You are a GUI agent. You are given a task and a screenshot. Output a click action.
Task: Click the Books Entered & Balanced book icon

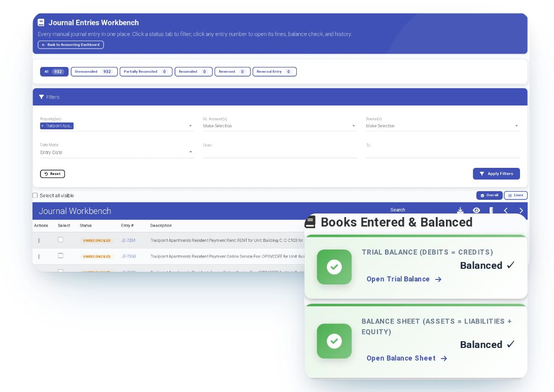tap(310, 222)
